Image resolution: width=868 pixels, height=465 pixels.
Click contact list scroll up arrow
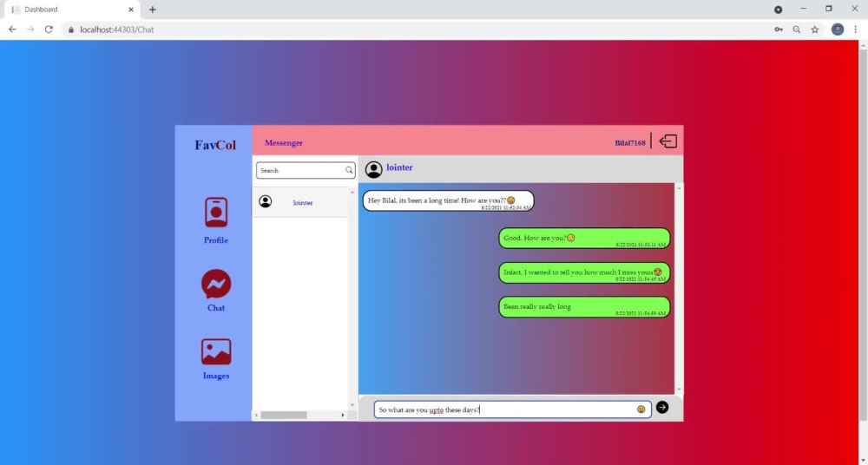click(352, 192)
